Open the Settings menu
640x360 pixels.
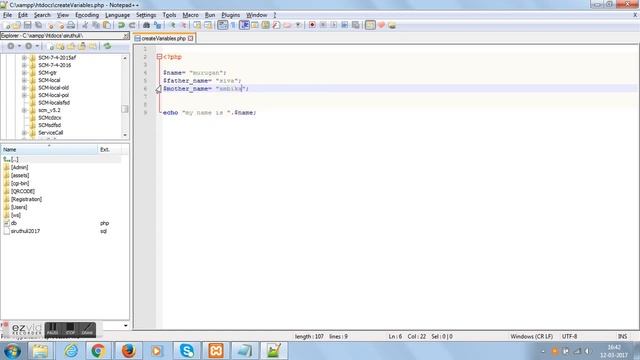pos(146,15)
